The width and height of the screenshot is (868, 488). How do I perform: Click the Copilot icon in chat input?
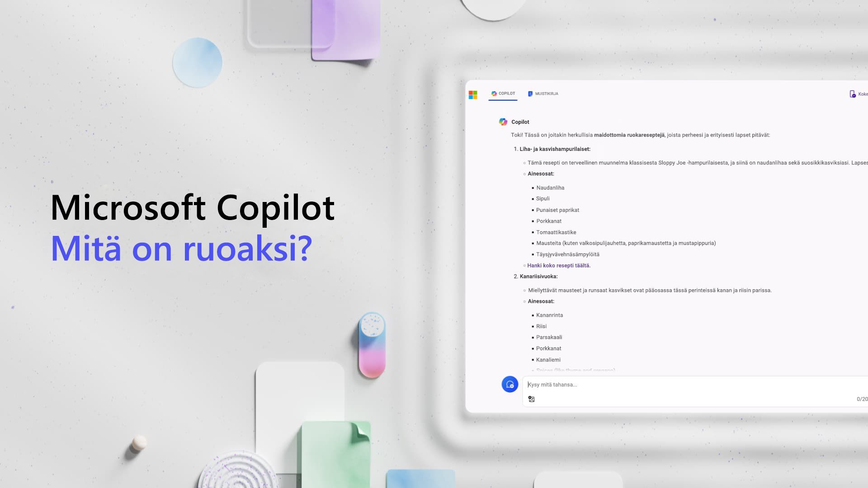(x=509, y=384)
